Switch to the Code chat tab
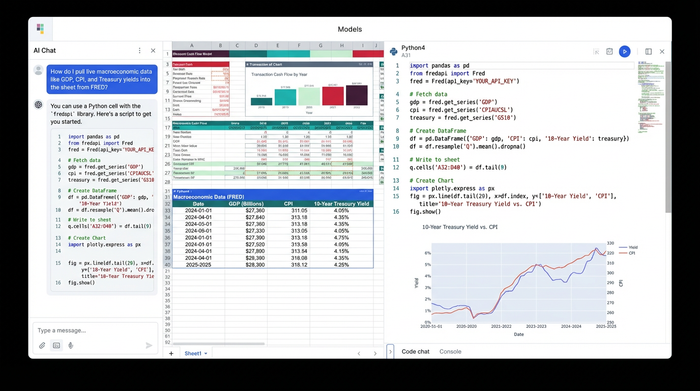The height and width of the screenshot is (391, 700). (415, 352)
